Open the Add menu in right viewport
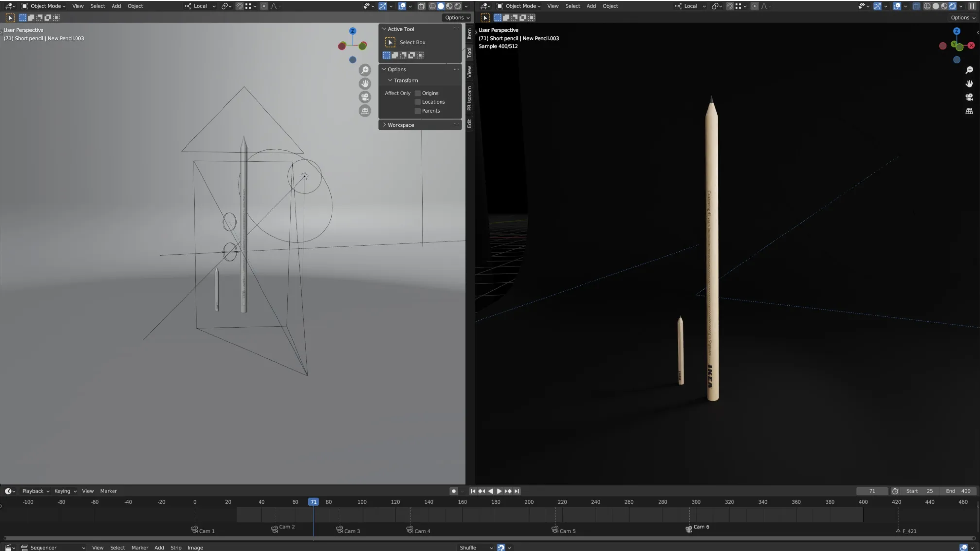 point(591,6)
